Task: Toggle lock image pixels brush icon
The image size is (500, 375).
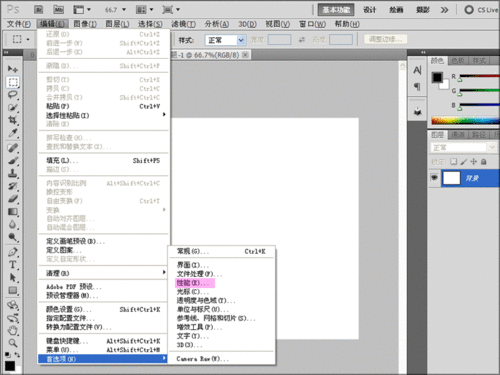Action: 464,162
